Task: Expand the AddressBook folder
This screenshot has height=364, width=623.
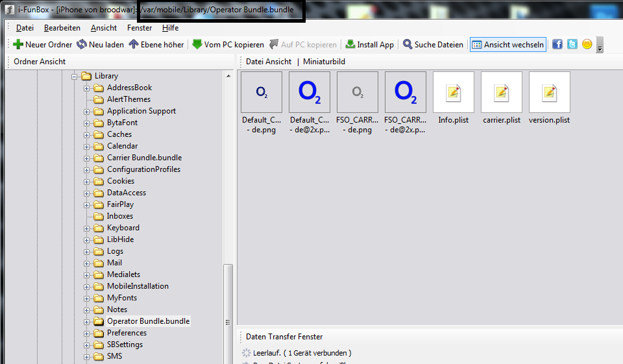Action: [x=86, y=88]
